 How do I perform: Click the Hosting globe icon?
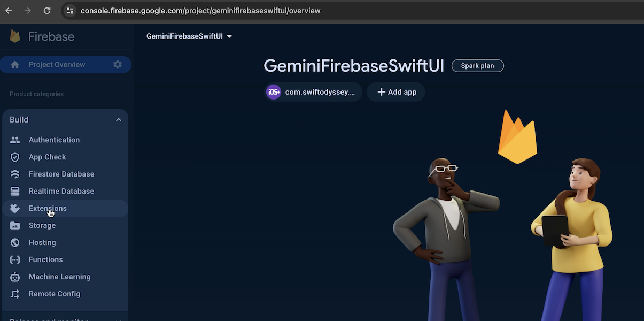[15, 243]
